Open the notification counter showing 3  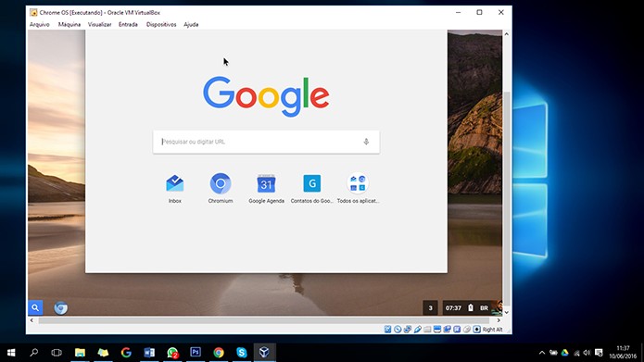pos(431,307)
